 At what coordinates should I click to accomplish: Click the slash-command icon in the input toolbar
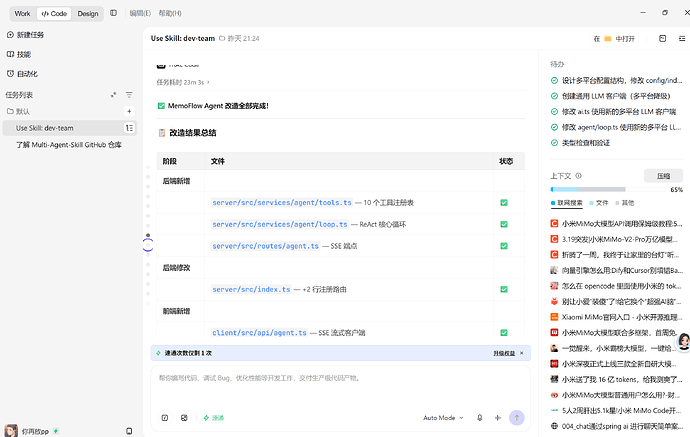click(165, 418)
